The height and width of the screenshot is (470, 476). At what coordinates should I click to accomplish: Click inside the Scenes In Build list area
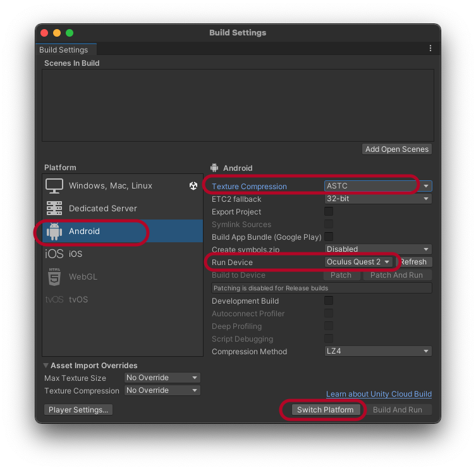coord(238,105)
